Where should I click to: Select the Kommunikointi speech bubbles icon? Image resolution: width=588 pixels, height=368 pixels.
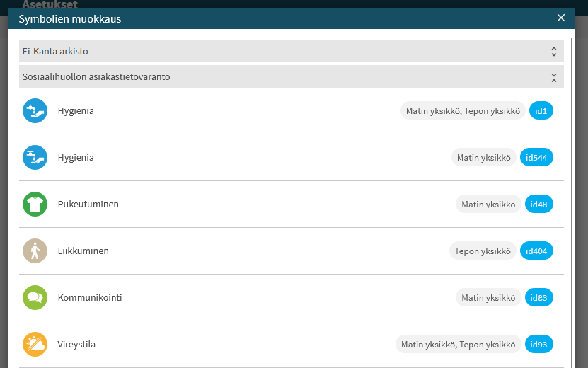coord(35,297)
